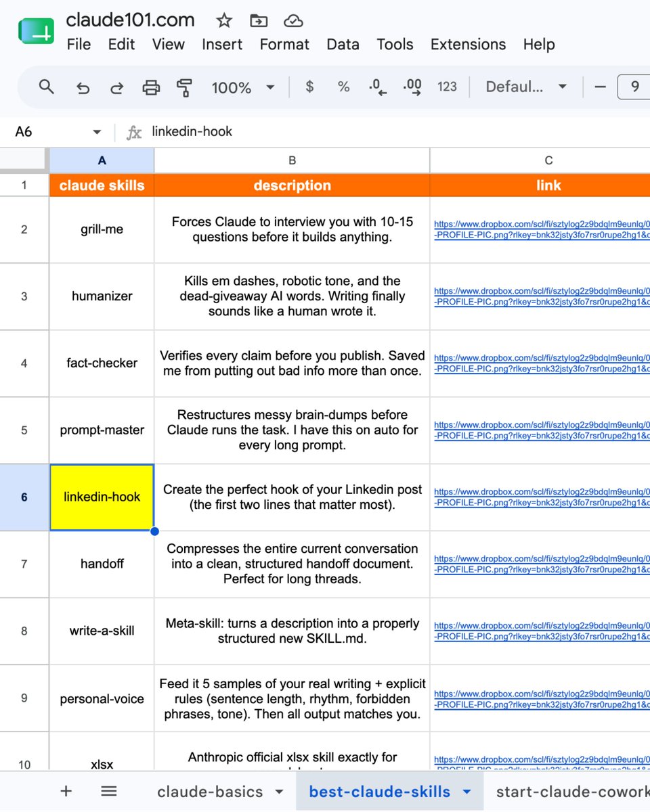Decrease font size with minus button
Image resolution: width=650 pixels, height=812 pixels.
pos(600,87)
